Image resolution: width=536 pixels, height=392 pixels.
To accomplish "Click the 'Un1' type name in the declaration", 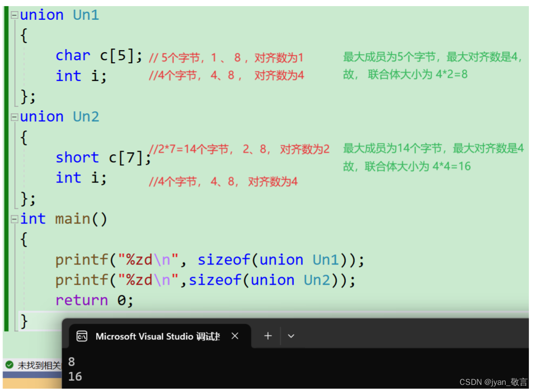I will tap(86, 15).
